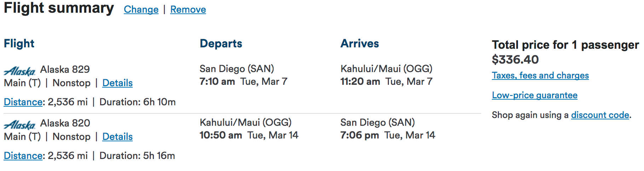Open the Change flight link
This screenshot has width=644, height=171.
141,10
